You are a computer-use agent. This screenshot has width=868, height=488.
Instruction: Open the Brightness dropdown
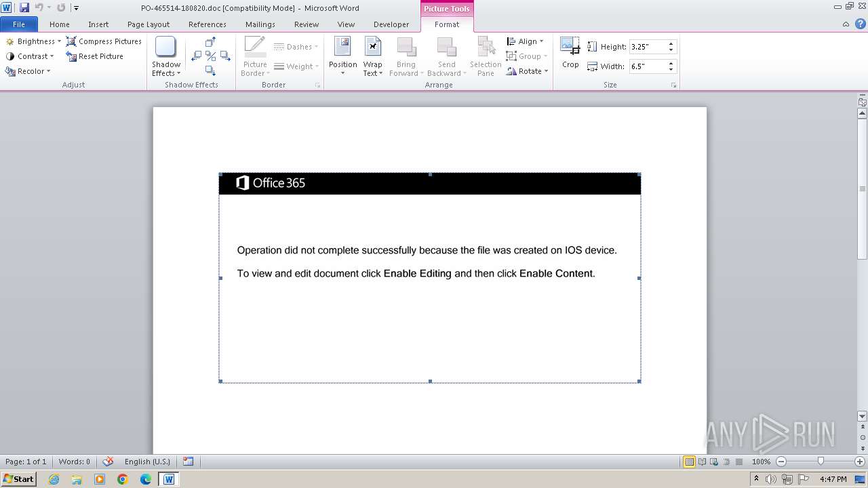(x=33, y=41)
